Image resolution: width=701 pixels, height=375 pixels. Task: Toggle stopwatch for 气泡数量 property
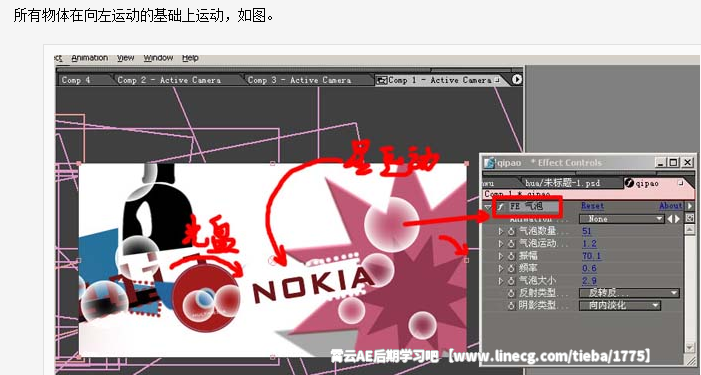[x=511, y=231]
